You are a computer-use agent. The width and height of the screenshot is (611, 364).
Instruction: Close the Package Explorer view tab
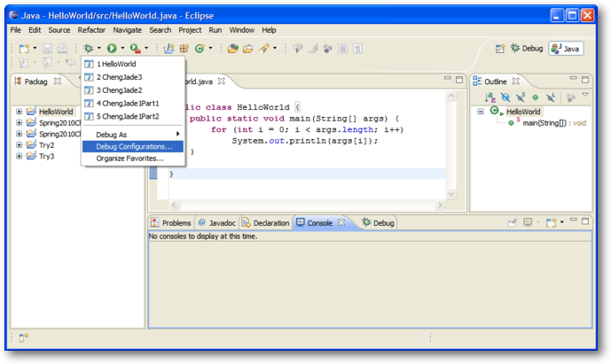point(58,81)
